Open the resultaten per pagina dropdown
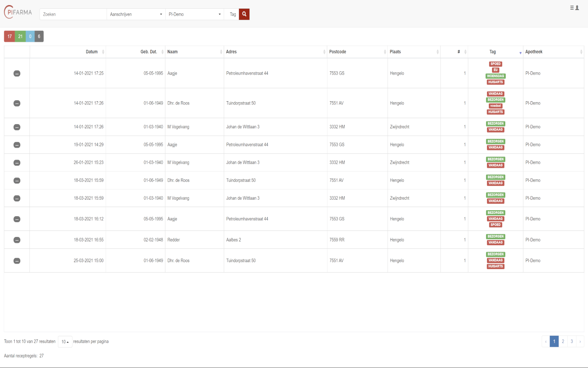Screen dimensions: 588x368 tap(65, 341)
